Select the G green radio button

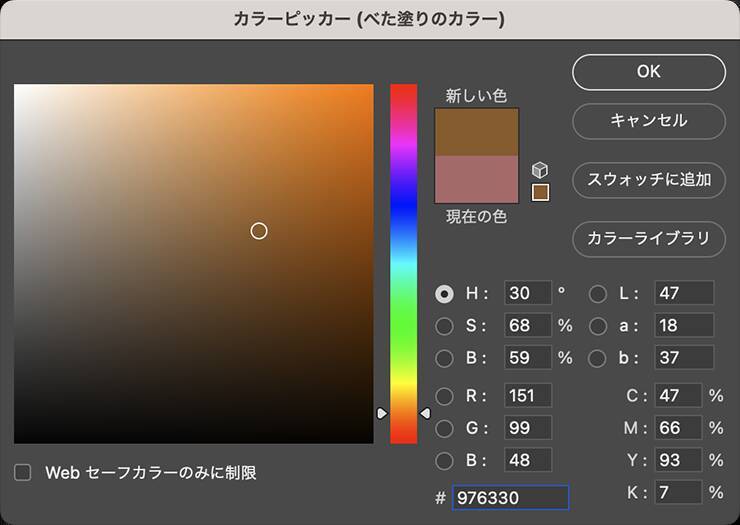point(445,428)
